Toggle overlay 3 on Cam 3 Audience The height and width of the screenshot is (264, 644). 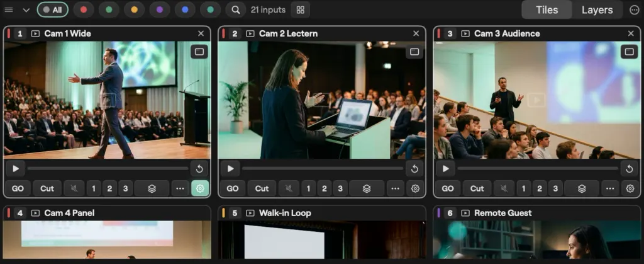click(555, 188)
